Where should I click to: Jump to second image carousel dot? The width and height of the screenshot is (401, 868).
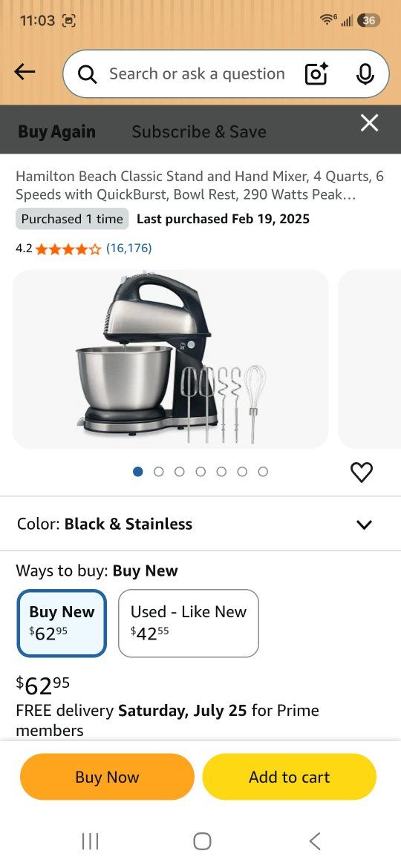point(159,472)
